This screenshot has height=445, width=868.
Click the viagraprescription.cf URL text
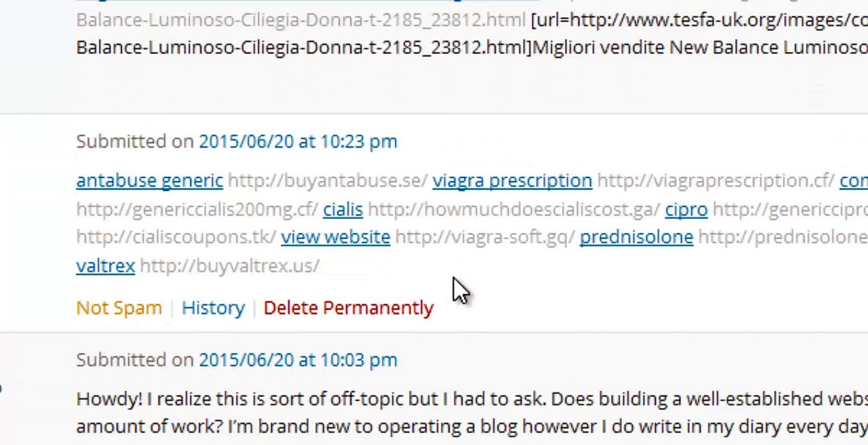point(716,180)
